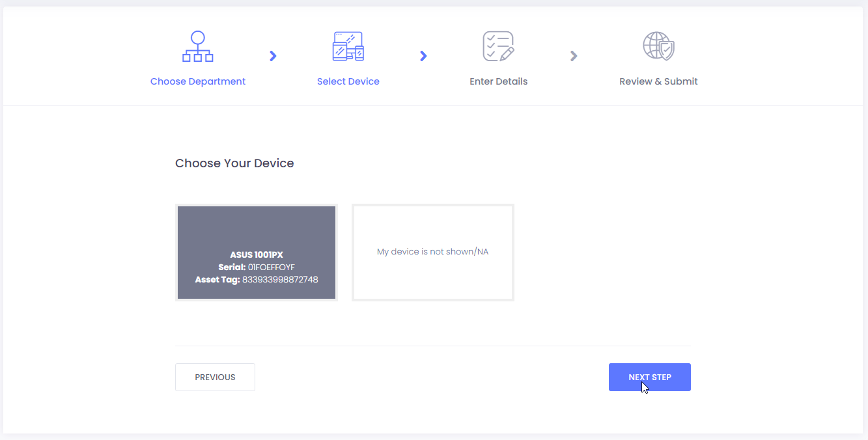The height and width of the screenshot is (440, 868).
Task: Click the bold 'Asset Tag:' label
Action: 217,280
